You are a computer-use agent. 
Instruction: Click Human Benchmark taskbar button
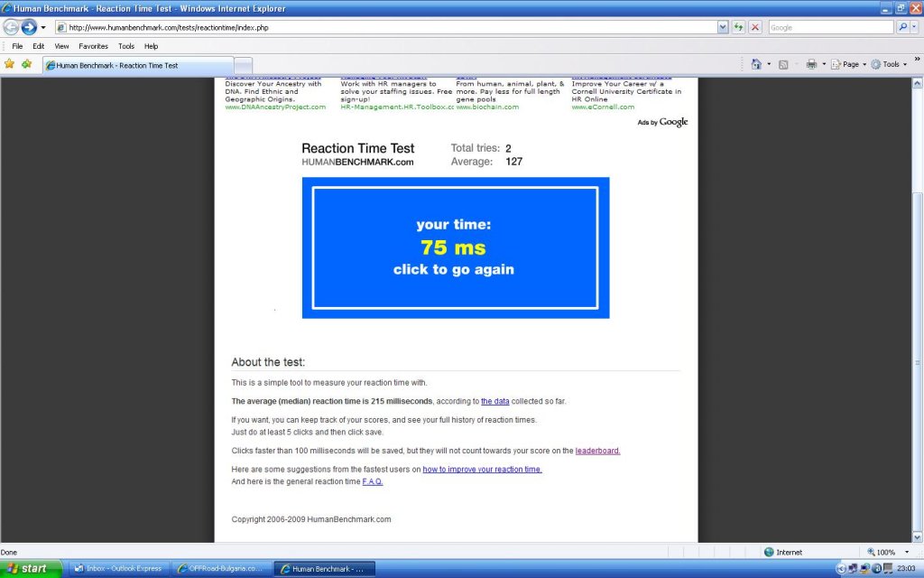(324, 569)
